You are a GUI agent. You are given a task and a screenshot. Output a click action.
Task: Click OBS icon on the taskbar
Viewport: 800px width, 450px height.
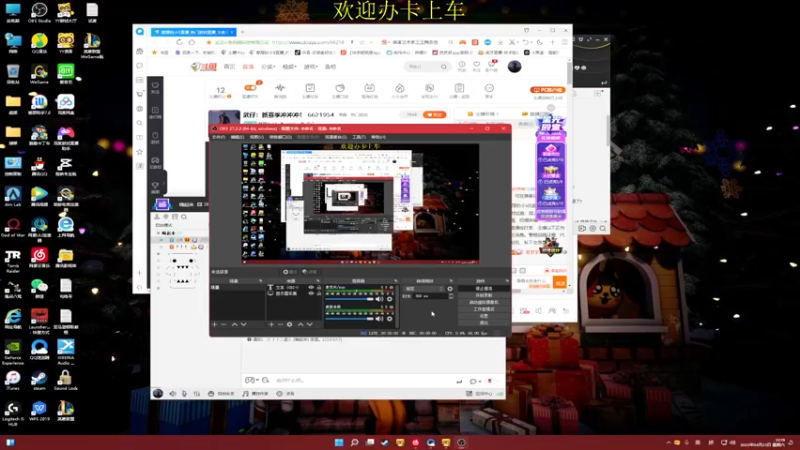[461, 442]
